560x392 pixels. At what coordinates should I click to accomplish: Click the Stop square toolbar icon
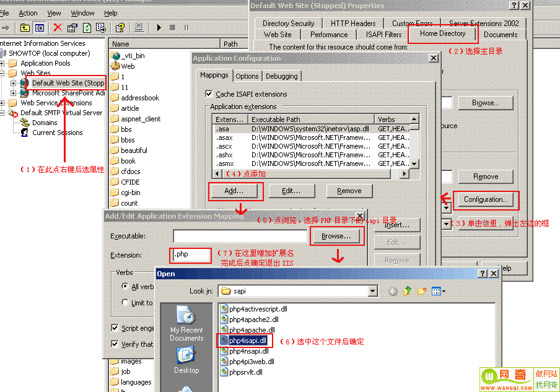coord(172,27)
